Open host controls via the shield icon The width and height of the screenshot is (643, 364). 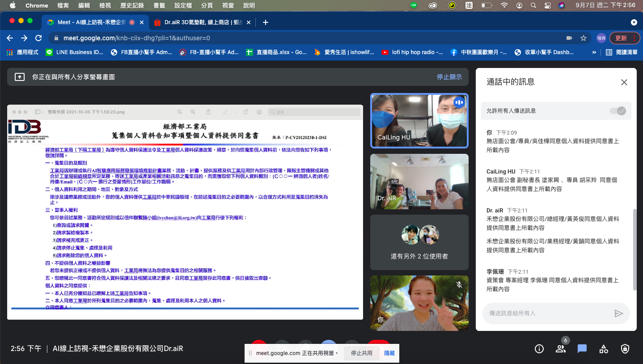pyautogui.click(x=625, y=348)
